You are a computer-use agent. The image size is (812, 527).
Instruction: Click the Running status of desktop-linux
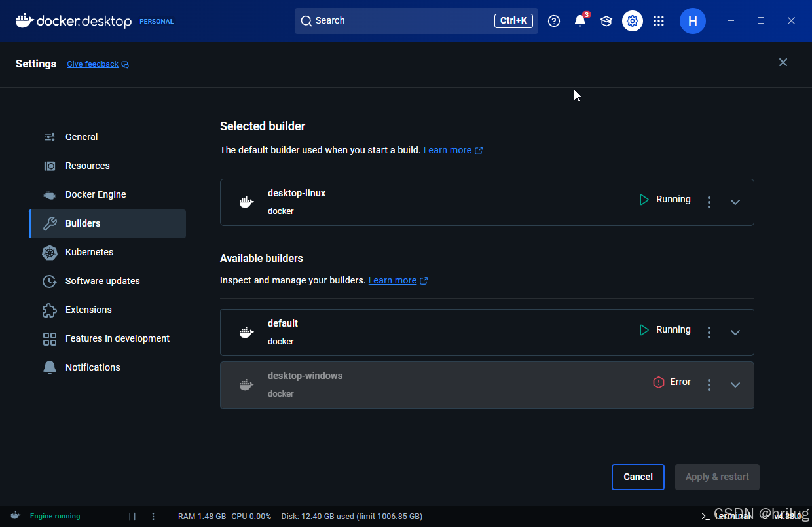point(665,199)
